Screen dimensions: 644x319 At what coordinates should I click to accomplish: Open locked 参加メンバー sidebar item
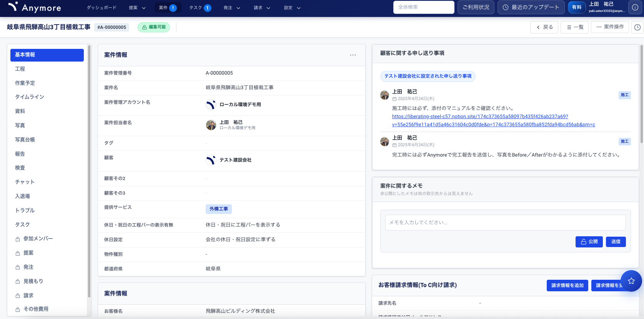[x=47, y=239]
